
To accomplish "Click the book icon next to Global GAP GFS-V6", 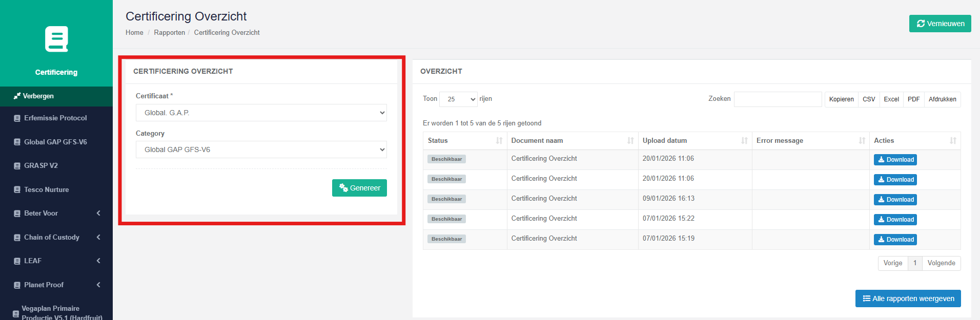I will click(17, 142).
